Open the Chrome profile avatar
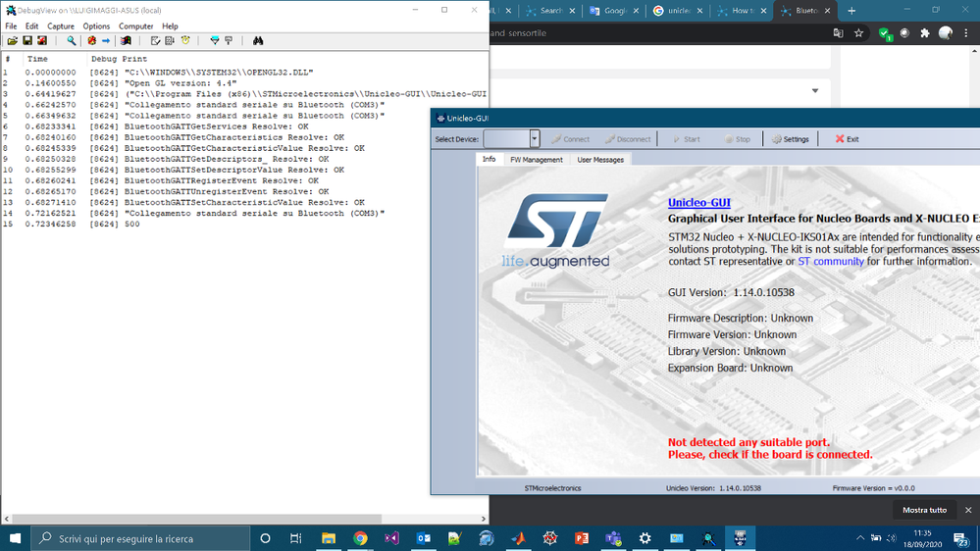 pos(946,33)
